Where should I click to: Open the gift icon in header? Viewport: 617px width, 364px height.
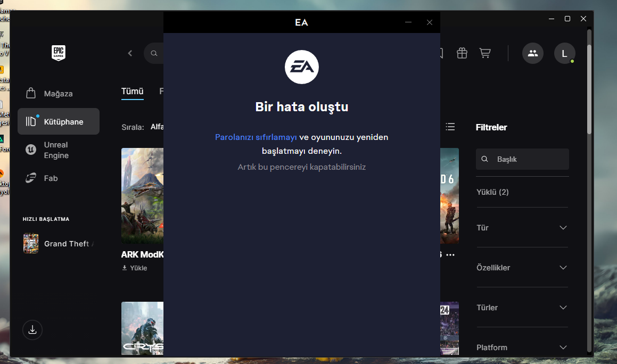462,53
